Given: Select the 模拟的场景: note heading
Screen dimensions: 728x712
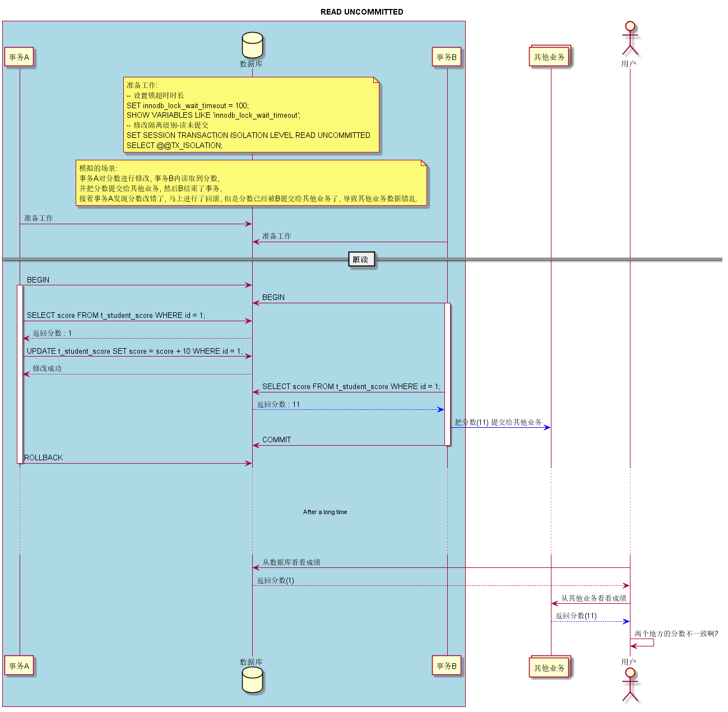Looking at the screenshot, I should point(98,168).
